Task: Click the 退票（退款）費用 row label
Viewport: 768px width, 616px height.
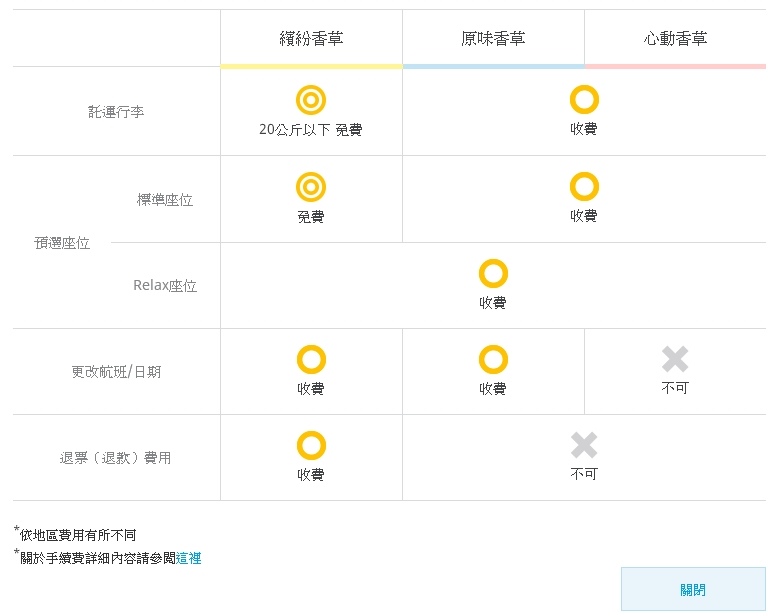Action: coord(116,458)
